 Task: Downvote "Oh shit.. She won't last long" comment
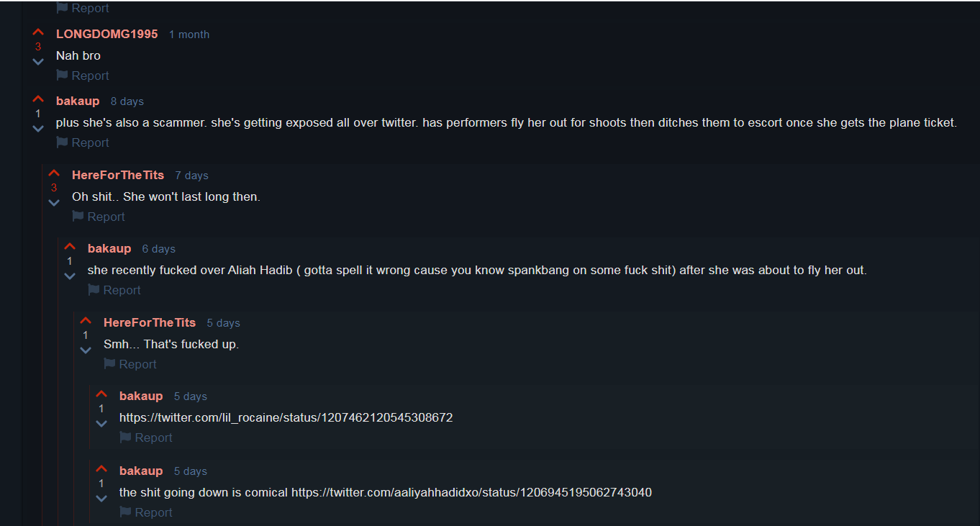(x=54, y=203)
